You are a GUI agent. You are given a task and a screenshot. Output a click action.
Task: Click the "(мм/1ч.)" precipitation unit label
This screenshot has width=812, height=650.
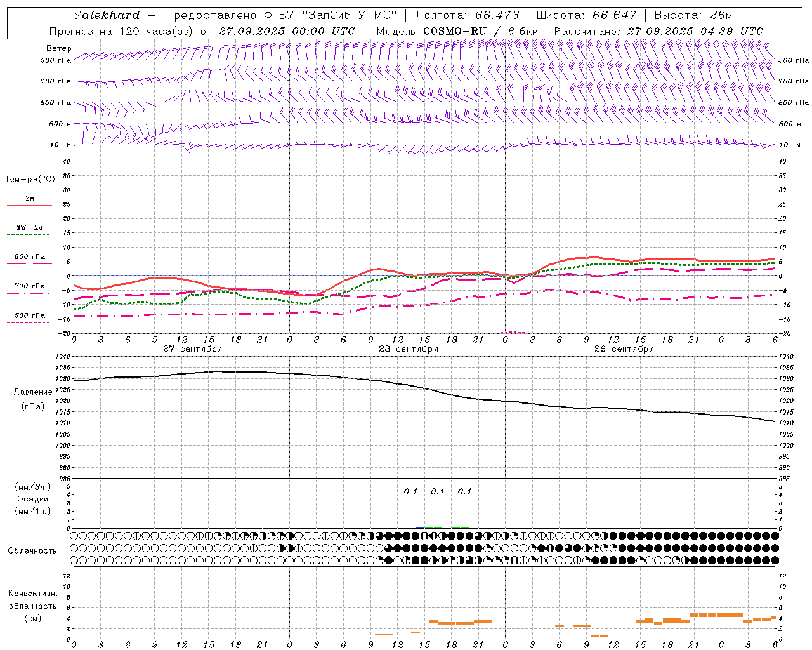[33, 511]
